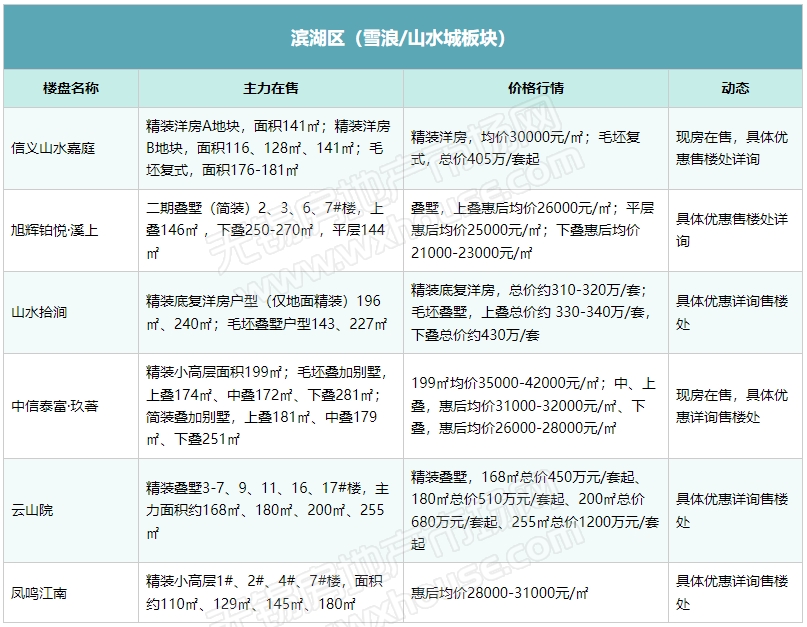This screenshot has height=627, width=807.
Task: Click the 凤鸣江南 property name
Action: point(39,593)
